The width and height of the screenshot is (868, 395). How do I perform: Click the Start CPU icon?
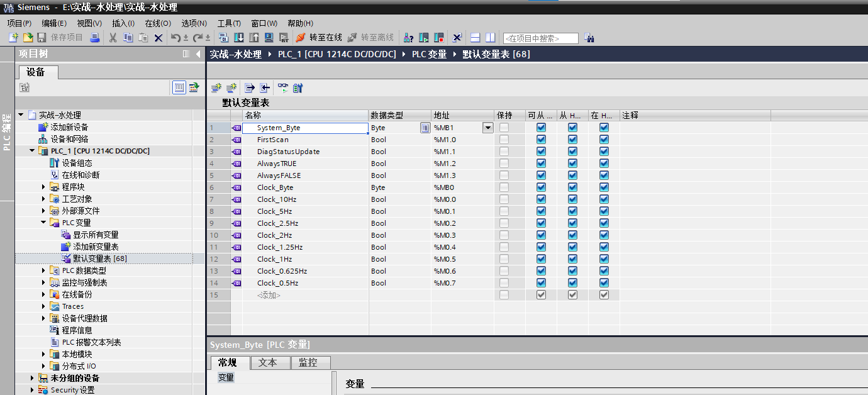[x=424, y=38]
